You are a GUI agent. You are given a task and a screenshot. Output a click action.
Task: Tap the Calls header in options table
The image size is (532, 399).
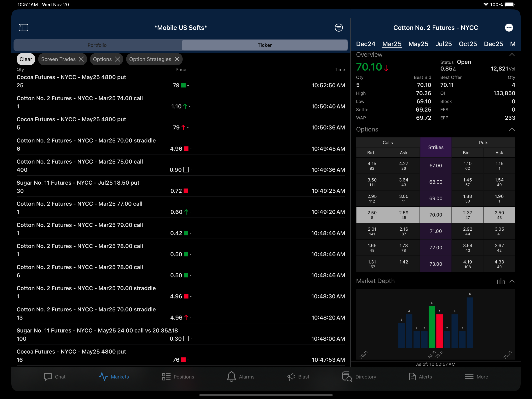point(388,143)
